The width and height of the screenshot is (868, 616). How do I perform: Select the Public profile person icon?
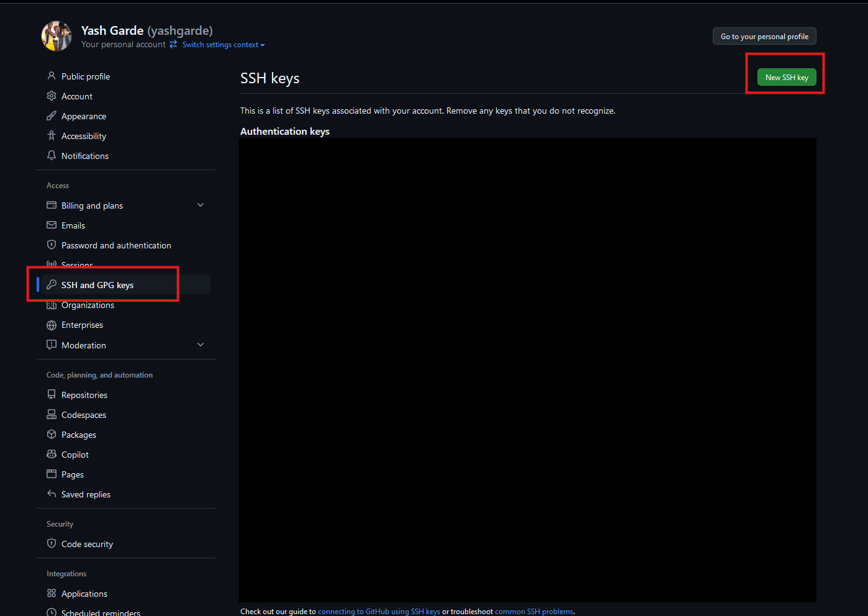tap(52, 76)
